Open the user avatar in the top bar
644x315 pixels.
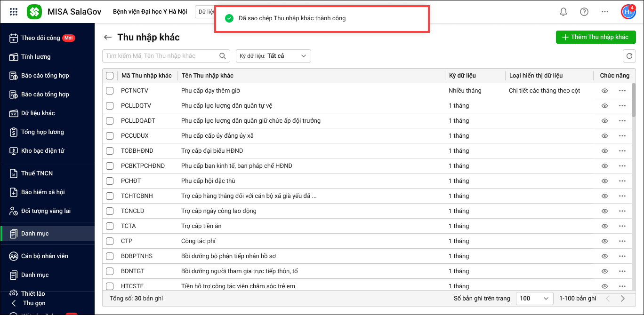pyautogui.click(x=628, y=12)
